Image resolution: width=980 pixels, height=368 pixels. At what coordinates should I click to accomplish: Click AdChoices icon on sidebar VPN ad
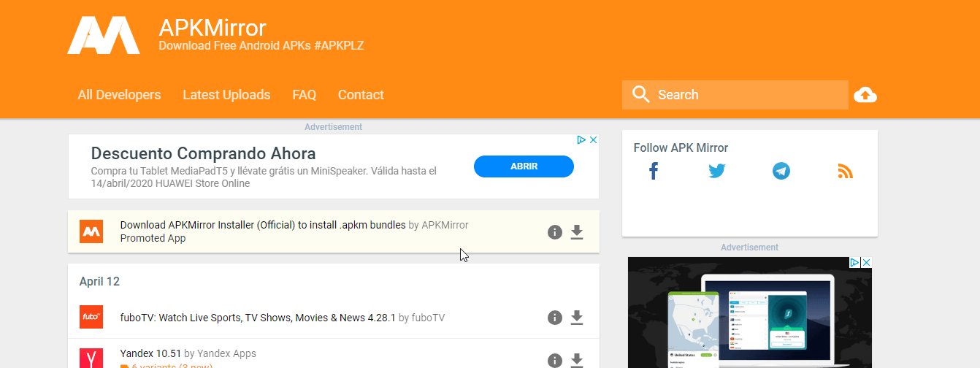point(854,262)
